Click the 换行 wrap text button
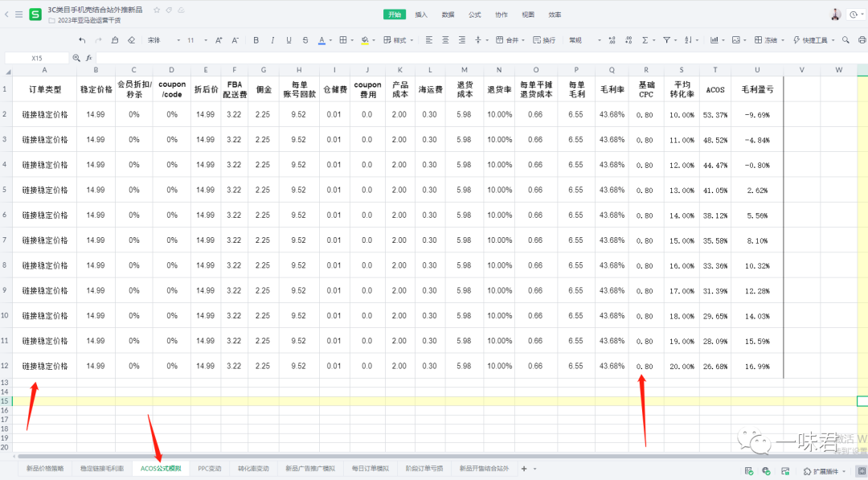The width and height of the screenshot is (868, 480). (x=544, y=40)
